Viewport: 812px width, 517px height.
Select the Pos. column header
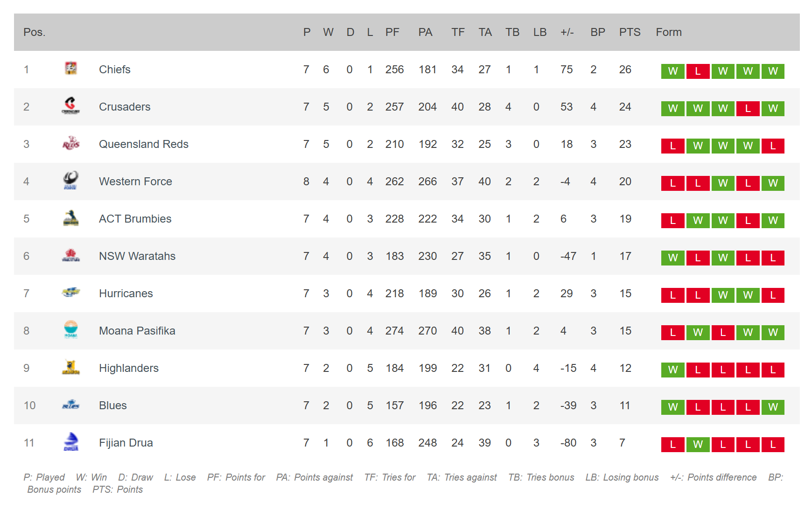tap(35, 32)
